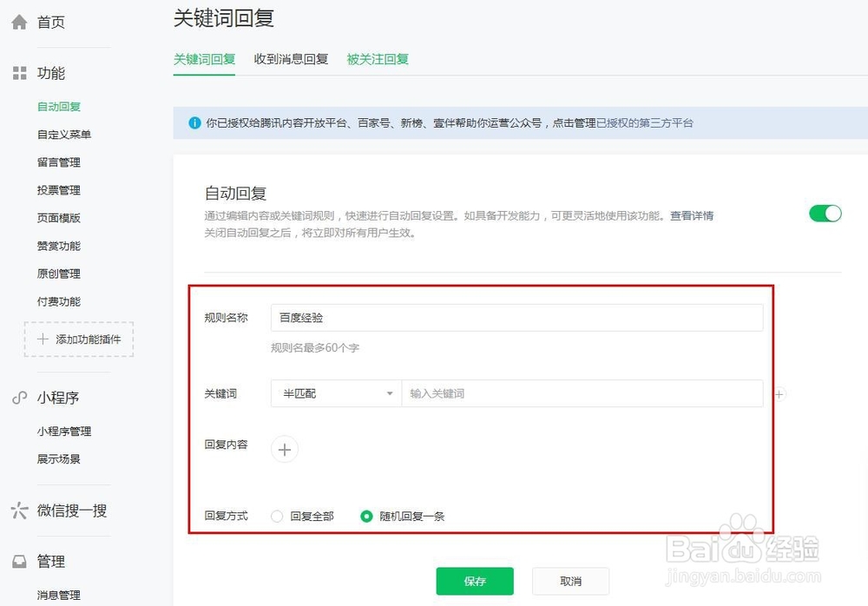Disable the 自动回复 toggle switch
The width and height of the screenshot is (868, 606).
point(824,213)
